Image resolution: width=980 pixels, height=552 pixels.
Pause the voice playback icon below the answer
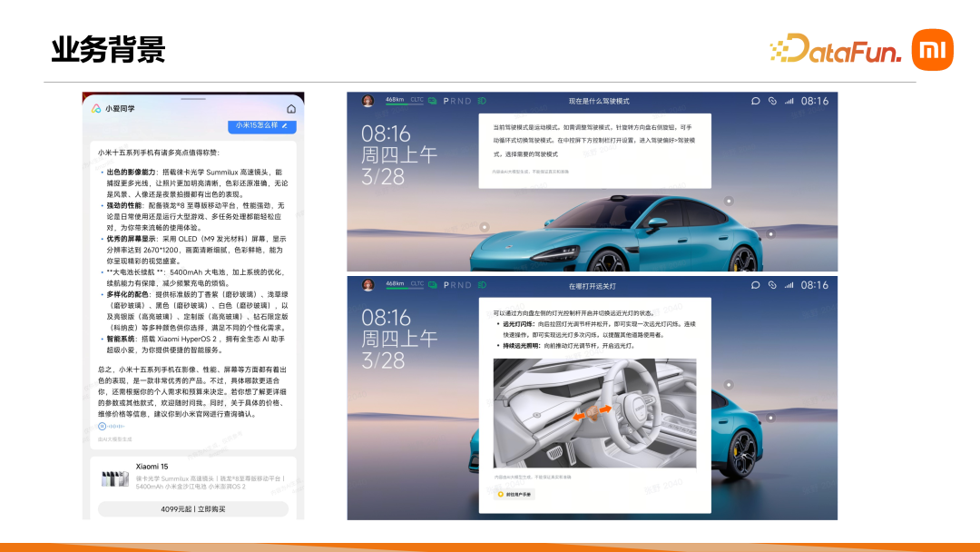tap(102, 427)
